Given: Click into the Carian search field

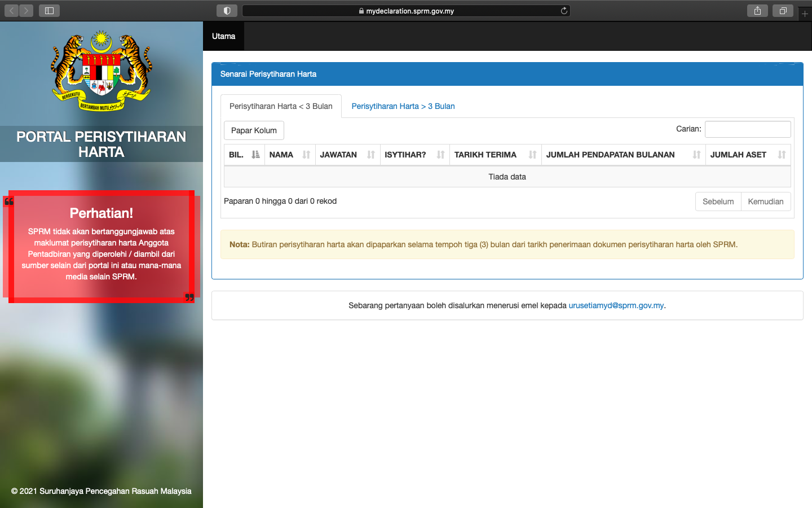Looking at the screenshot, I should (x=748, y=129).
